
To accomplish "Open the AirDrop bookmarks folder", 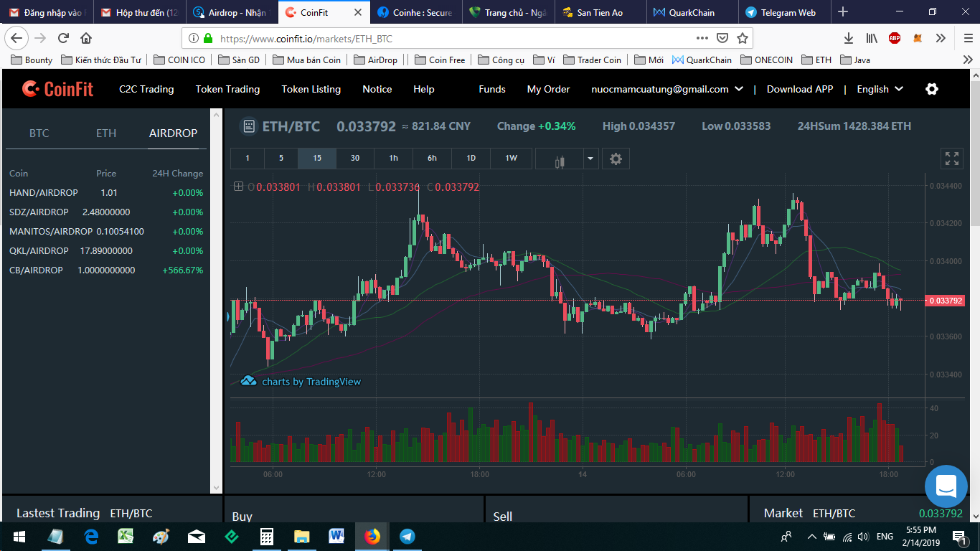I will tap(375, 60).
